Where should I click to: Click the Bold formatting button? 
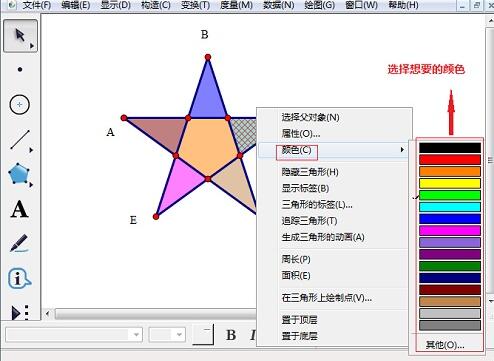click(231, 335)
